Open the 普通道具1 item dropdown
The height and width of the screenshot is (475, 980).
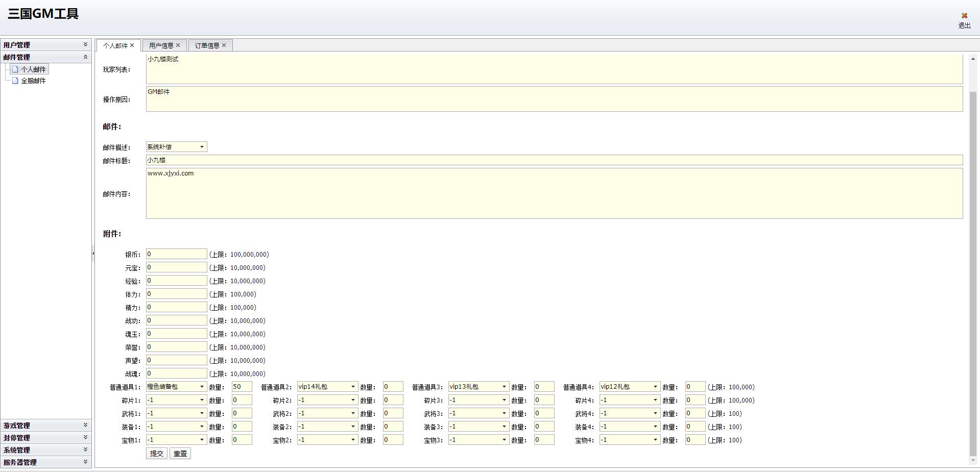202,387
